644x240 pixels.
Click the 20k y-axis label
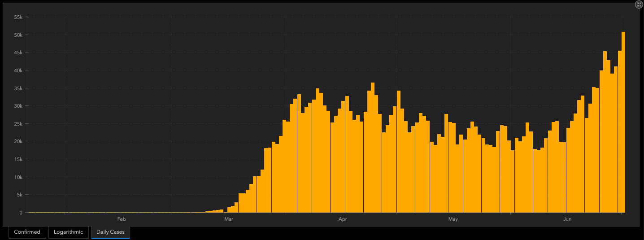(x=18, y=141)
